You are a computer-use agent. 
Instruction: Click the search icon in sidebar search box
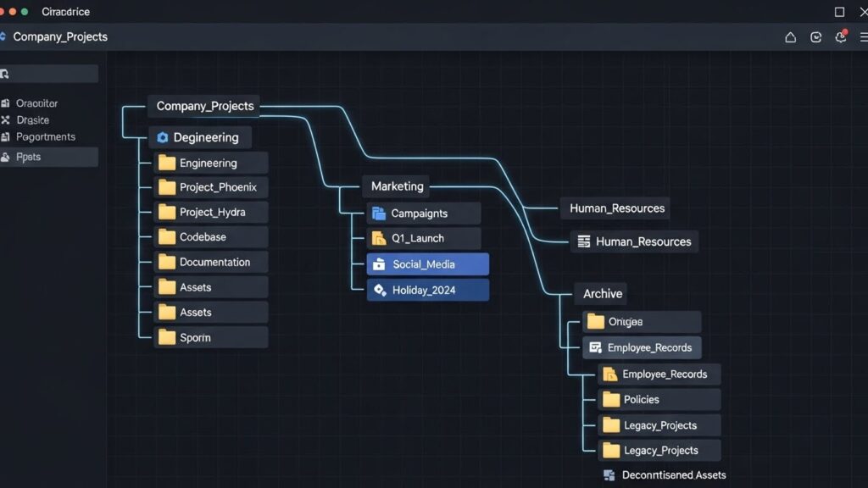(5, 74)
